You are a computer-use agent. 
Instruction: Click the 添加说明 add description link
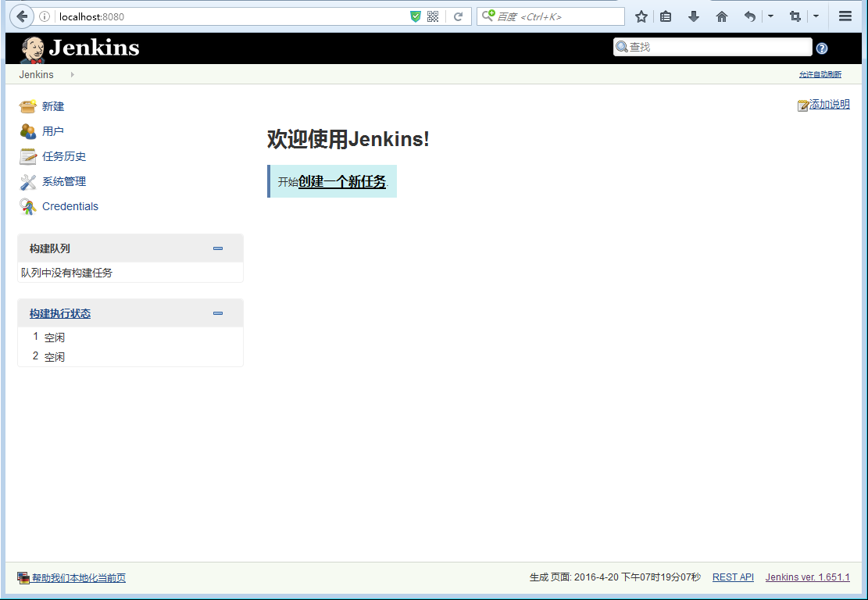pos(829,104)
